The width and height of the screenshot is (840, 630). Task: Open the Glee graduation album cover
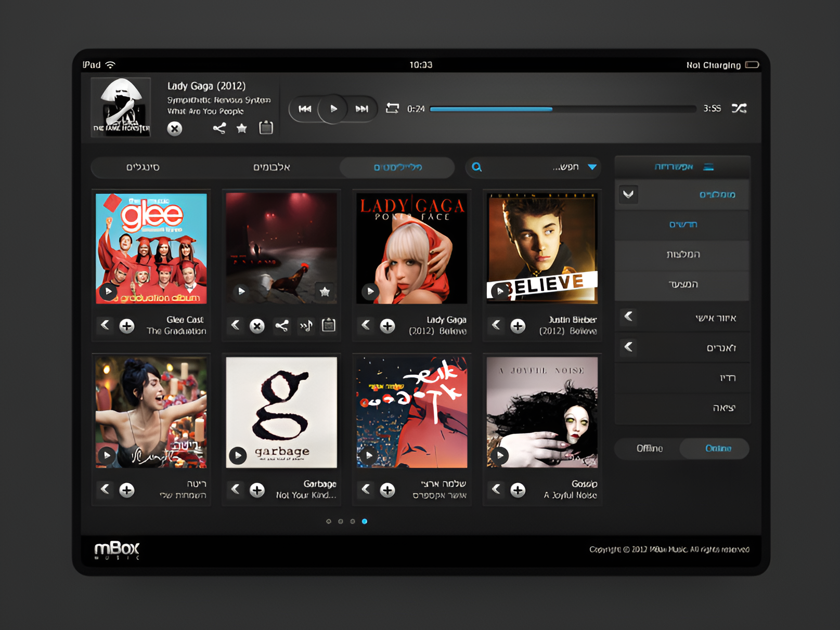(151, 248)
